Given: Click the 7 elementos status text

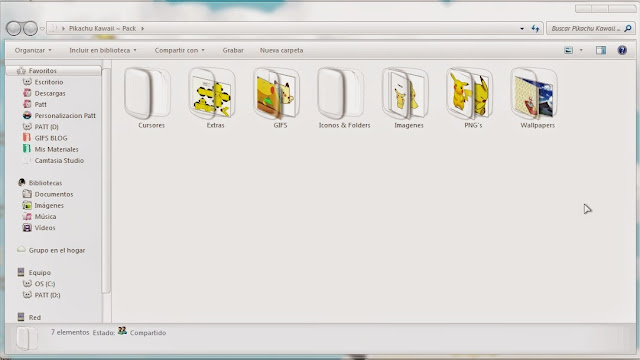Looking at the screenshot, I should [70, 332].
